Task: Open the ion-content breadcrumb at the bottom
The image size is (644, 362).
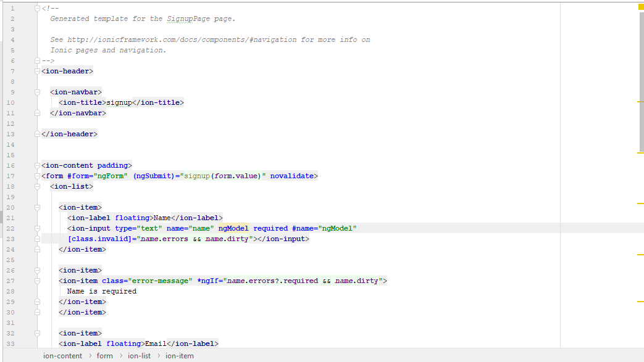Action: (x=62, y=355)
